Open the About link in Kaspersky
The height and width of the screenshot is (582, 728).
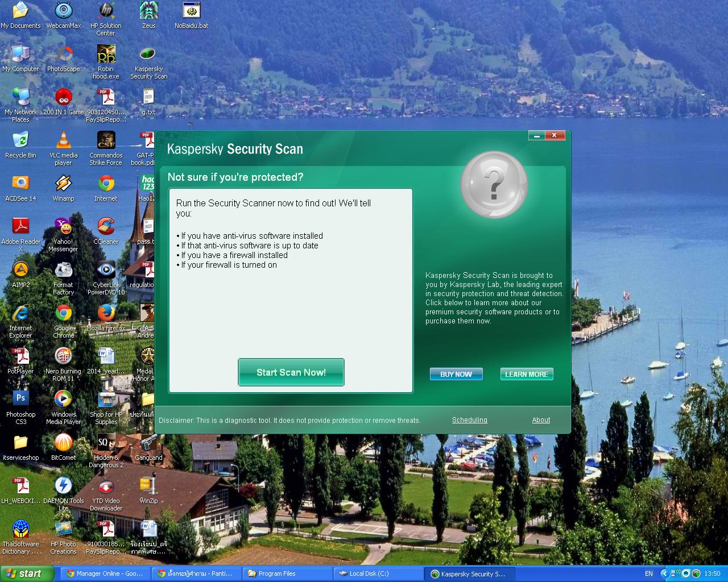541,420
